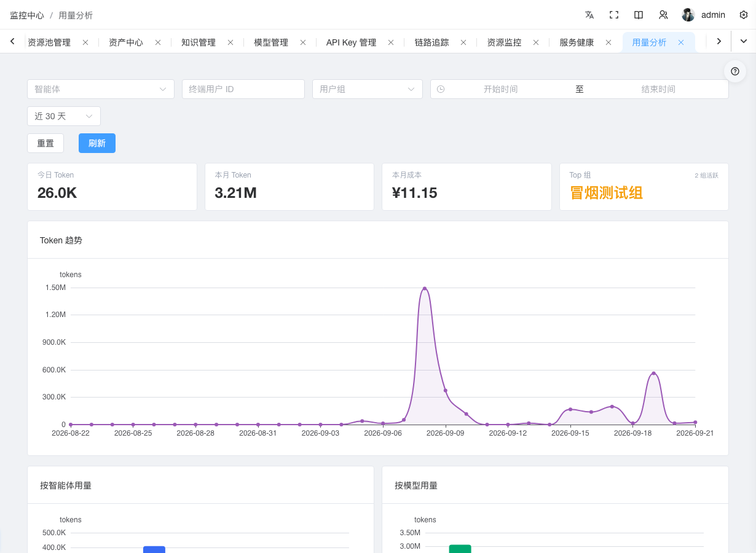This screenshot has height=553, width=756.
Task: Close the 链路追踪 tab
Action: [463, 42]
